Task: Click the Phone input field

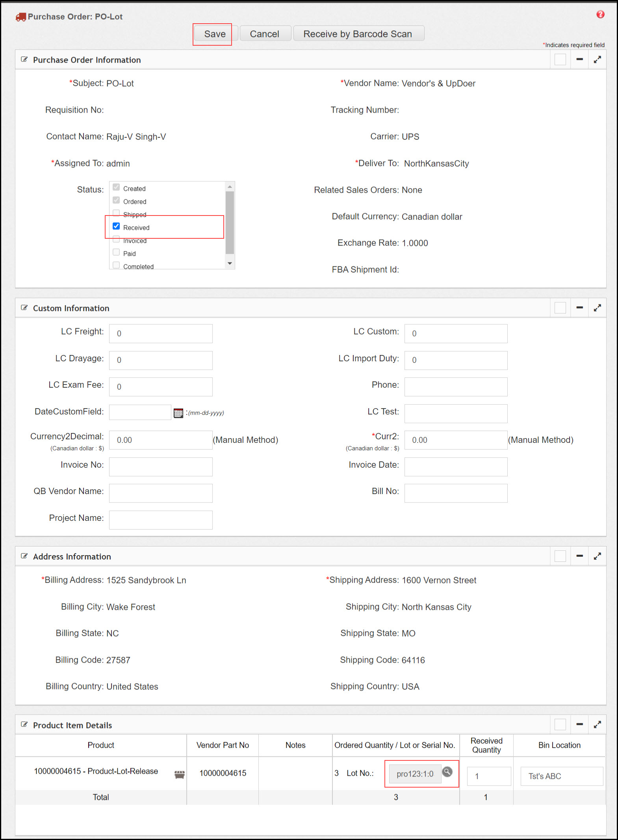Action: tap(456, 387)
